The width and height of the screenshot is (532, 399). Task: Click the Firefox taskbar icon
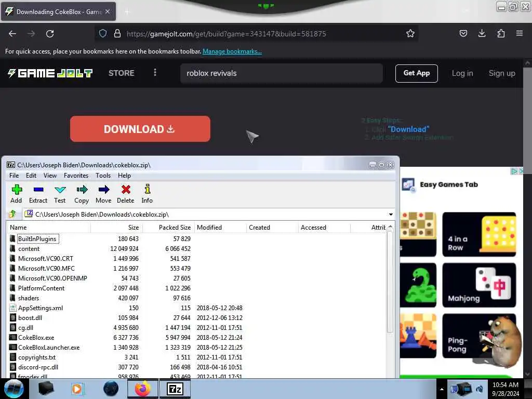pyautogui.click(x=143, y=389)
